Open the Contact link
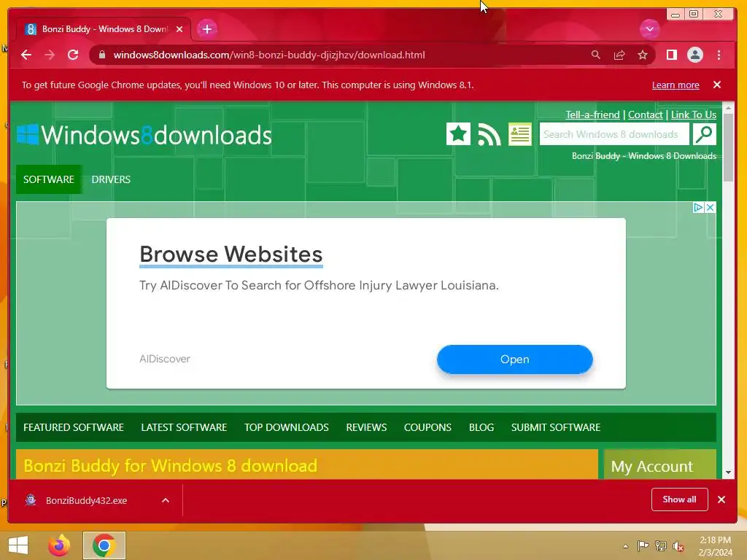The image size is (747, 560). [x=645, y=114]
